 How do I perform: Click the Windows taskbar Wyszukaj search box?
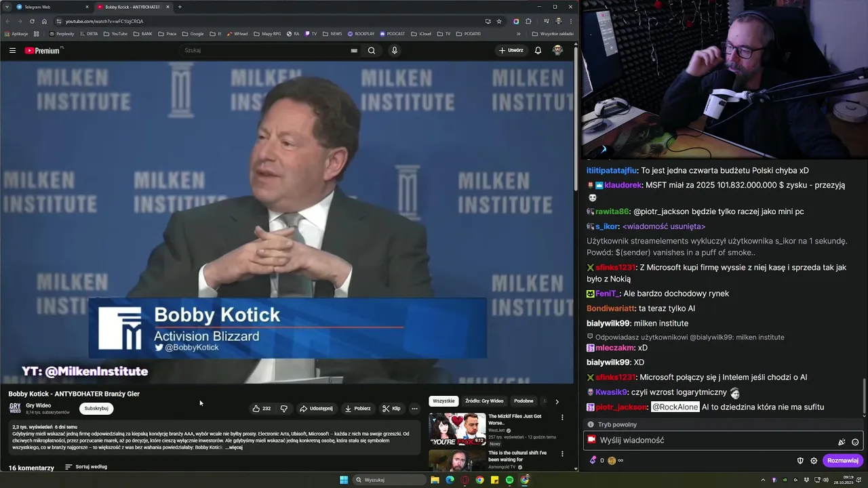[x=390, y=480]
